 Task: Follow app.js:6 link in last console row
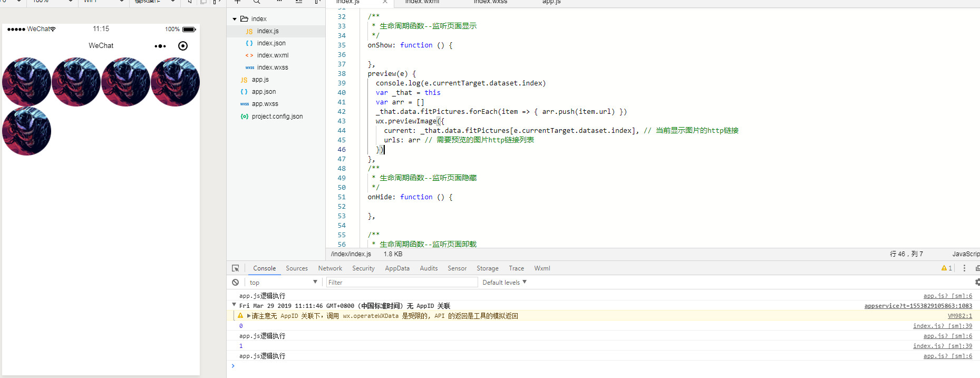pos(947,356)
